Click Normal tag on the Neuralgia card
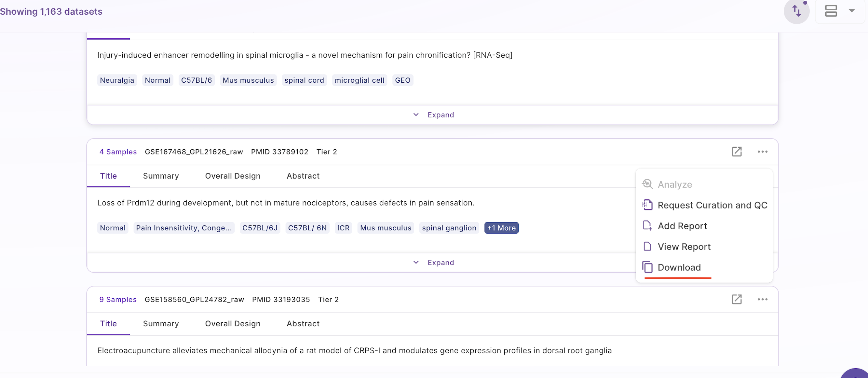 coord(157,80)
